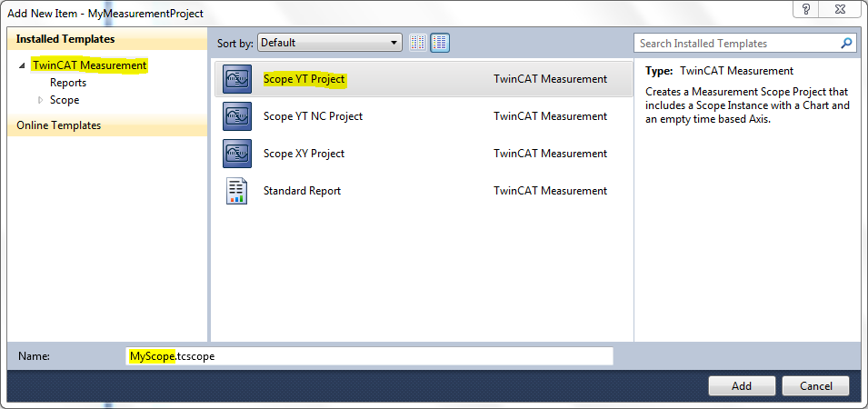
Task: Click the Name field containing MyScope.tcscope
Action: pos(369,356)
